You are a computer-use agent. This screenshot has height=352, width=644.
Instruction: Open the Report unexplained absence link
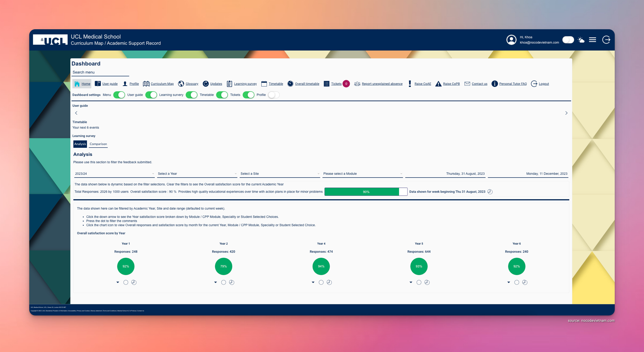pyautogui.click(x=382, y=84)
